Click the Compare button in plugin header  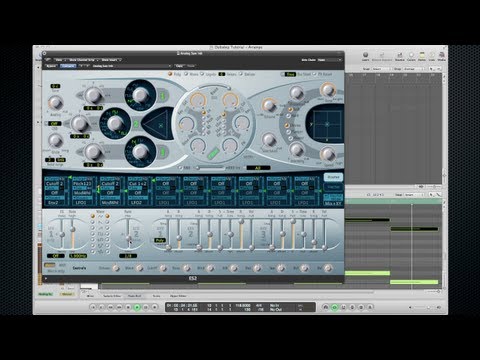(x=68, y=66)
